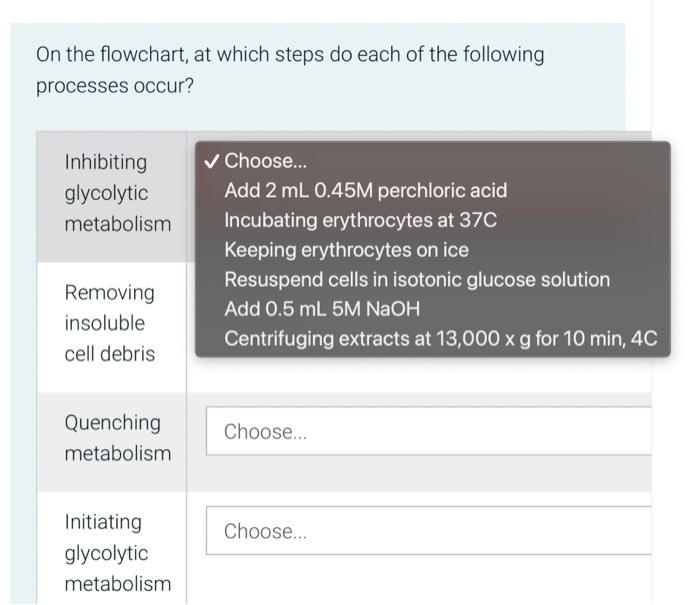Pick 'Keeping erythrocytes on ice' option
The image size is (700, 605).
click(x=346, y=250)
